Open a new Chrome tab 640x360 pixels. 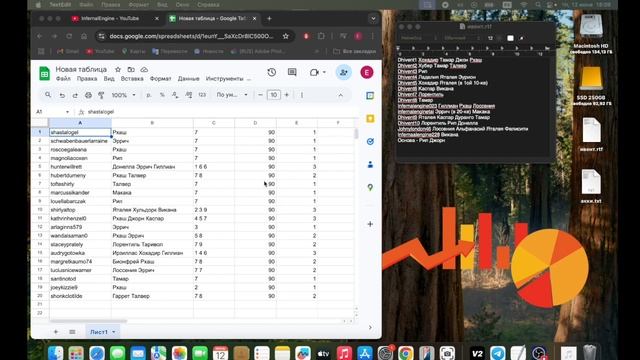[x=269, y=18]
